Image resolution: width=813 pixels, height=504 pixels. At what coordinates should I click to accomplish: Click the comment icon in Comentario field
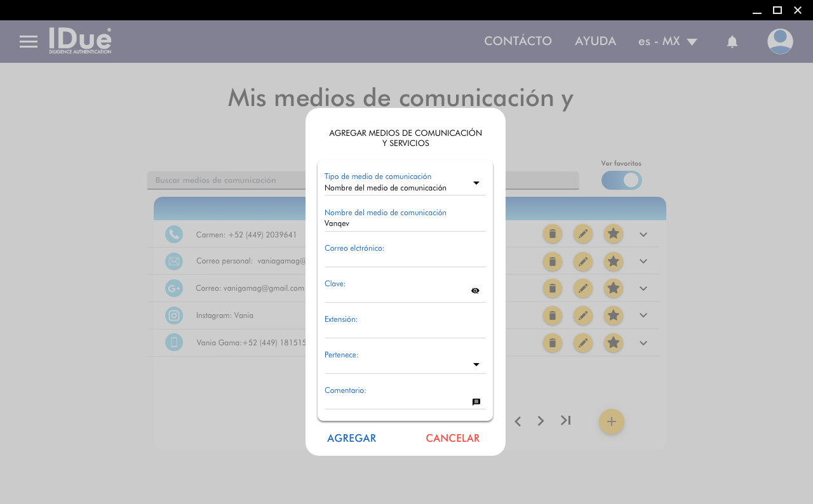(476, 402)
